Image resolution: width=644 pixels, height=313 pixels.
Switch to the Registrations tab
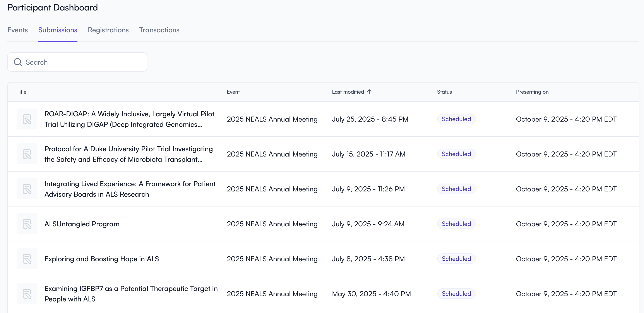coord(108,30)
